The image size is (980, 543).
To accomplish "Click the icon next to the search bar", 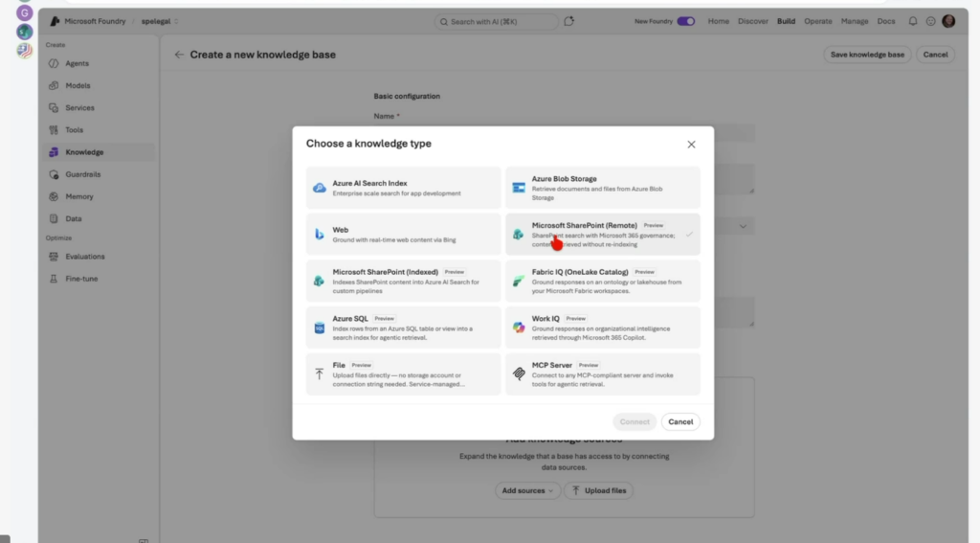I will pos(568,21).
